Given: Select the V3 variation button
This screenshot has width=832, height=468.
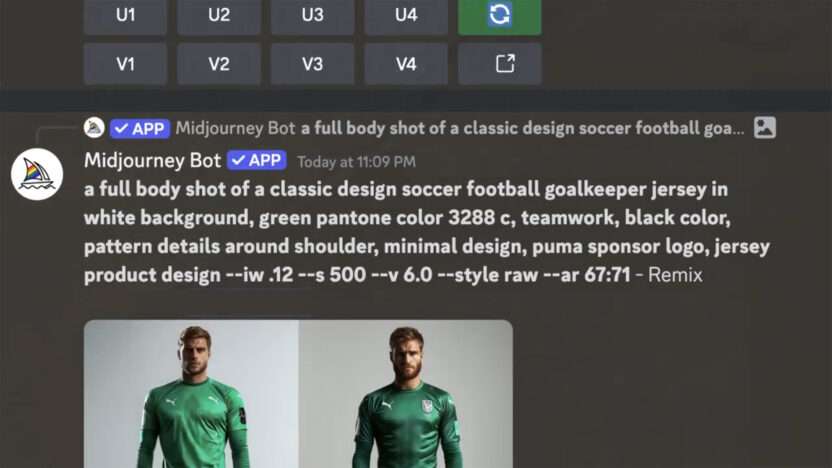Looking at the screenshot, I should point(313,64).
